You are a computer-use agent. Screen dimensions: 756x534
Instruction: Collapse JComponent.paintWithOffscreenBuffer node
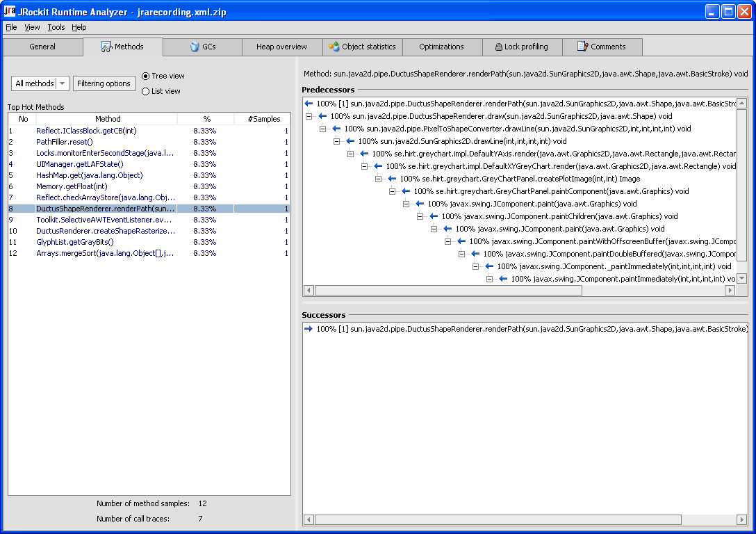[x=448, y=242]
